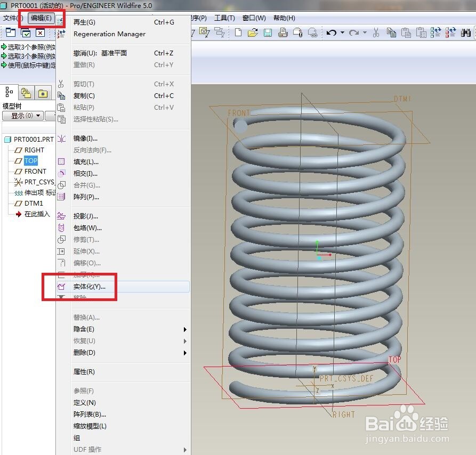The image size is (476, 455).
Task: Click the pattern icon beside 阵列(P)
Action: click(61, 197)
